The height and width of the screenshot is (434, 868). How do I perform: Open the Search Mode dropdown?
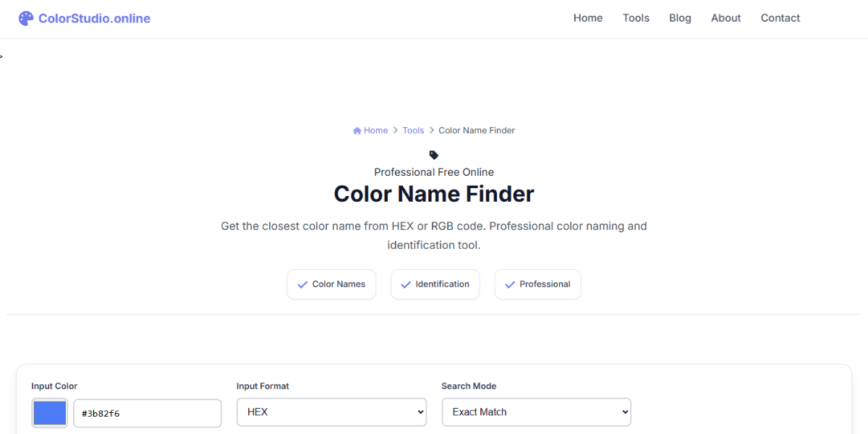535,412
